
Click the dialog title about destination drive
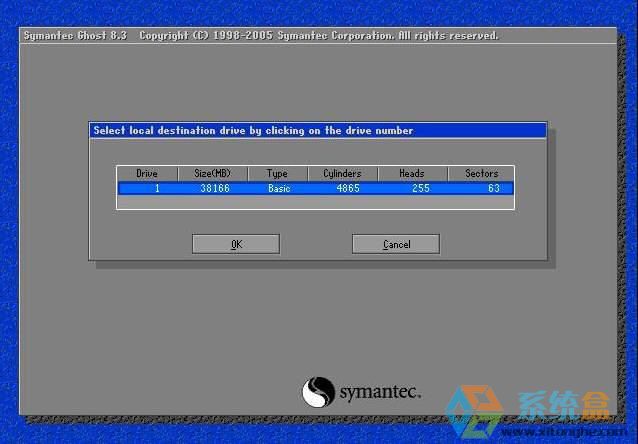point(253,131)
